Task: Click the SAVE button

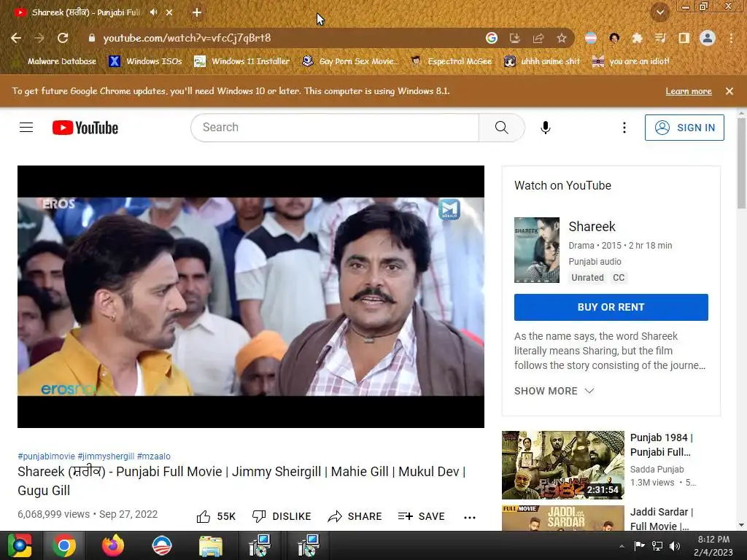Action: pos(421,517)
